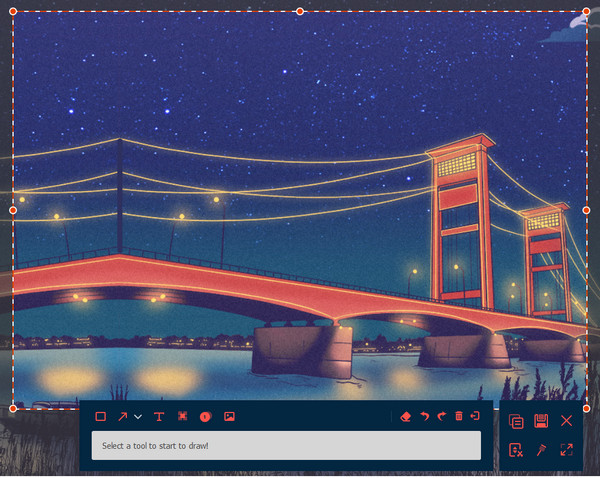Screen dimensions: 600x478
Task: Undo the last annotation
Action: click(x=424, y=416)
